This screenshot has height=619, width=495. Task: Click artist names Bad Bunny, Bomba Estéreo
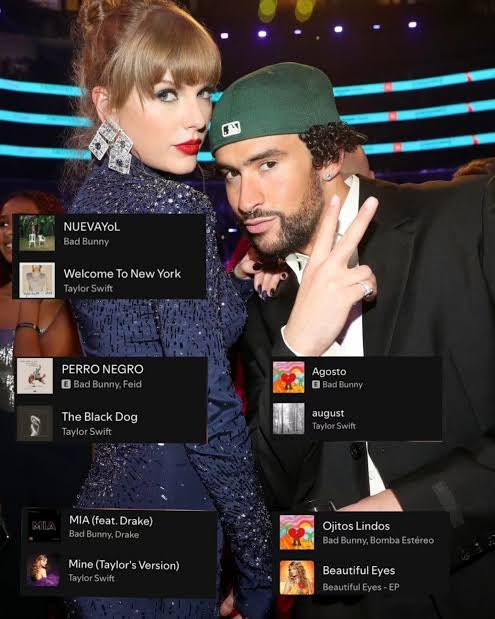pos(378,540)
